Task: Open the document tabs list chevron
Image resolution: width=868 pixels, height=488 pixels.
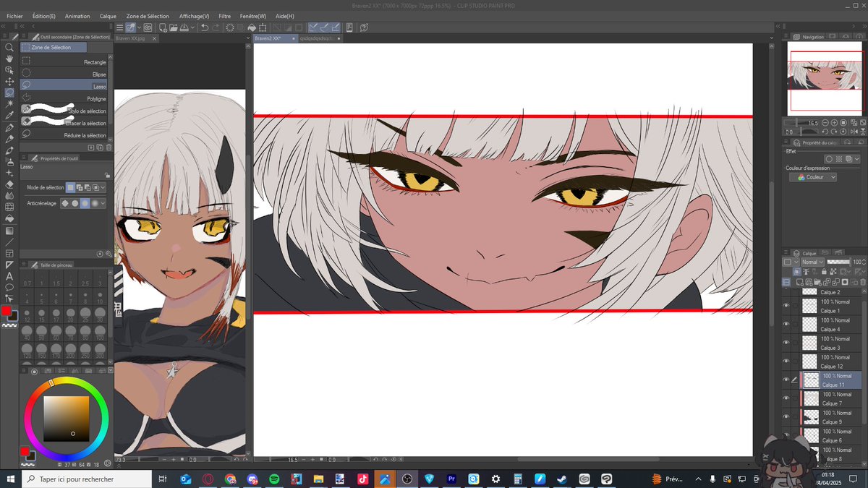Action: [x=249, y=38]
